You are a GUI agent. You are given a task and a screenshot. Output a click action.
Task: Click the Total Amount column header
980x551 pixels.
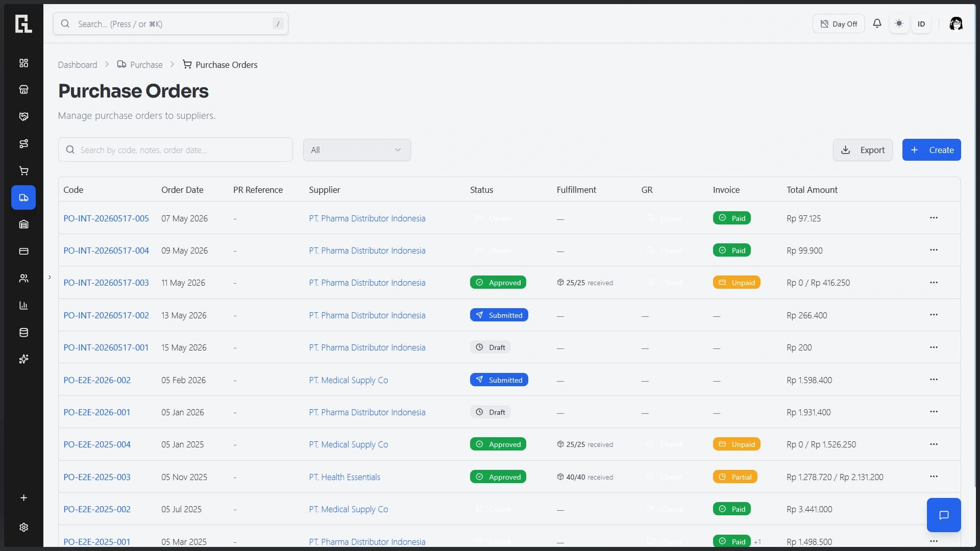pos(812,190)
